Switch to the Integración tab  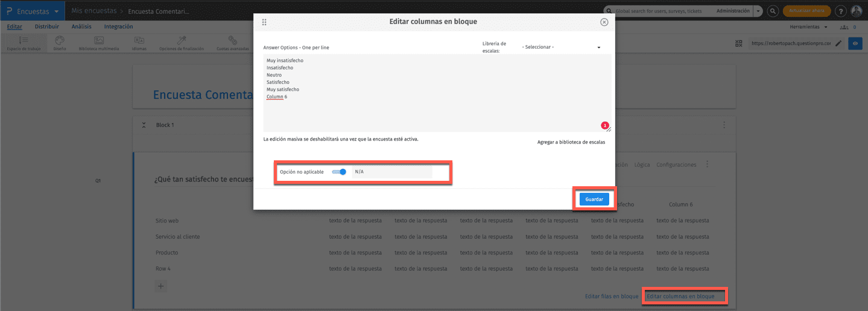pos(118,27)
